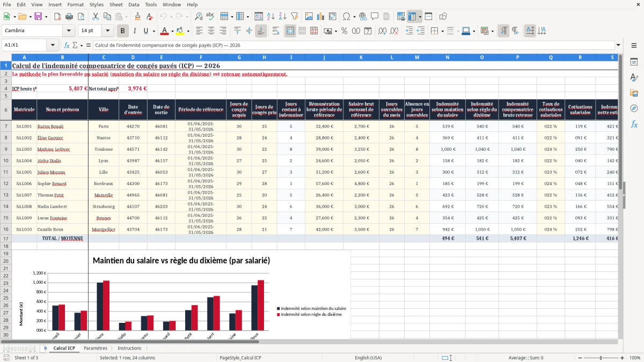Viewport: 644px width, 362px height.
Task: Open the Styles menu
Action: (x=97, y=4)
